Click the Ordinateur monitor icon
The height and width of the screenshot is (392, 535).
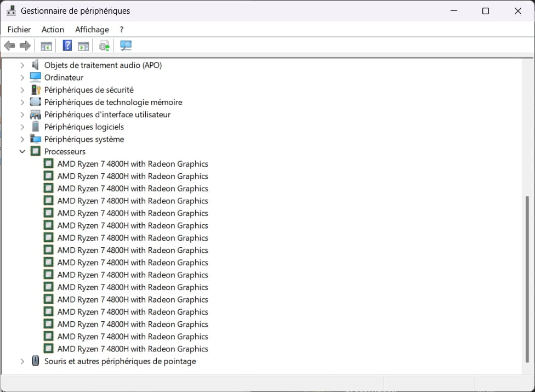coord(36,77)
